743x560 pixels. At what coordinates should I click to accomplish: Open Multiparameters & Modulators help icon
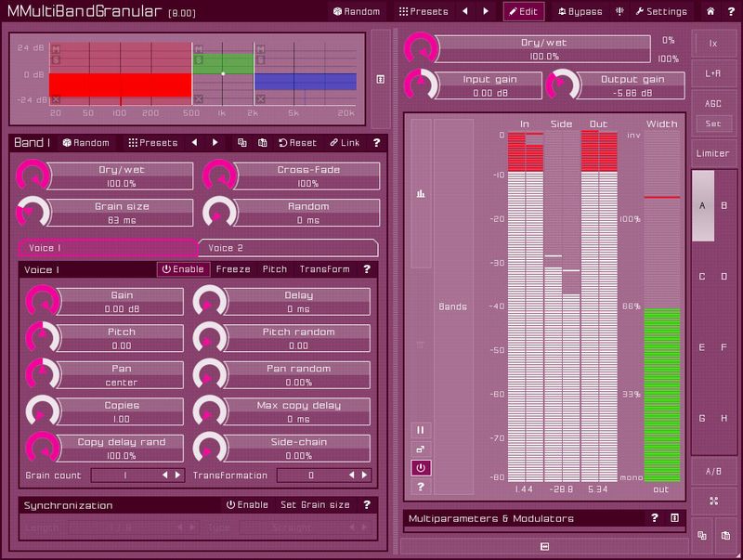(x=655, y=518)
